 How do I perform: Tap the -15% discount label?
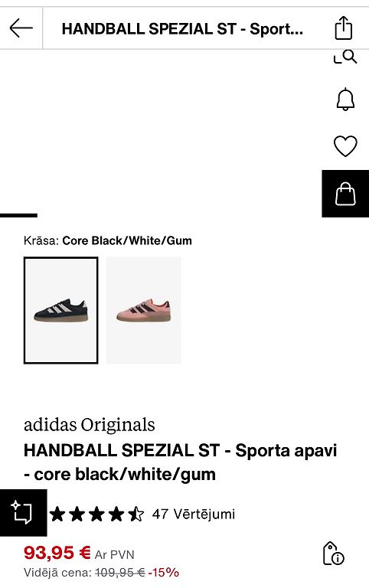click(164, 573)
